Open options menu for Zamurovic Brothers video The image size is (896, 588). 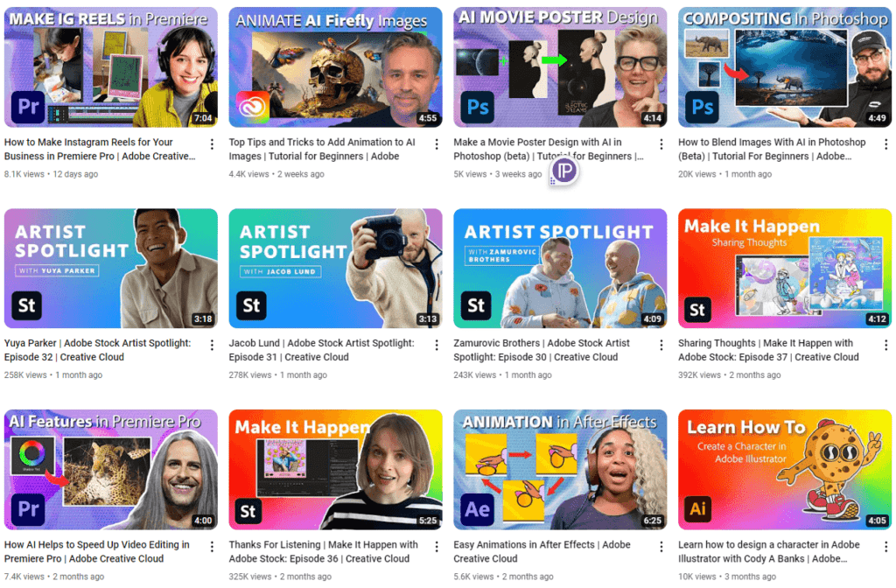click(661, 345)
